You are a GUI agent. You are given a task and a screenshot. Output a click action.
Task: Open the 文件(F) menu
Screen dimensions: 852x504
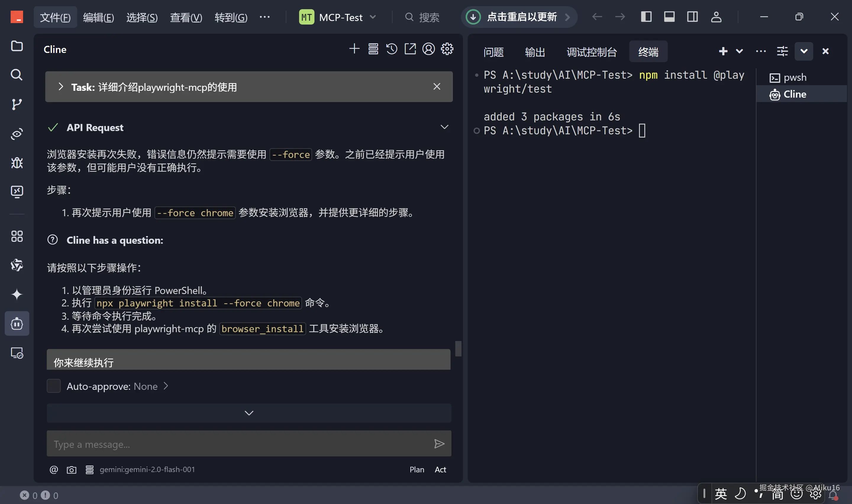click(55, 17)
